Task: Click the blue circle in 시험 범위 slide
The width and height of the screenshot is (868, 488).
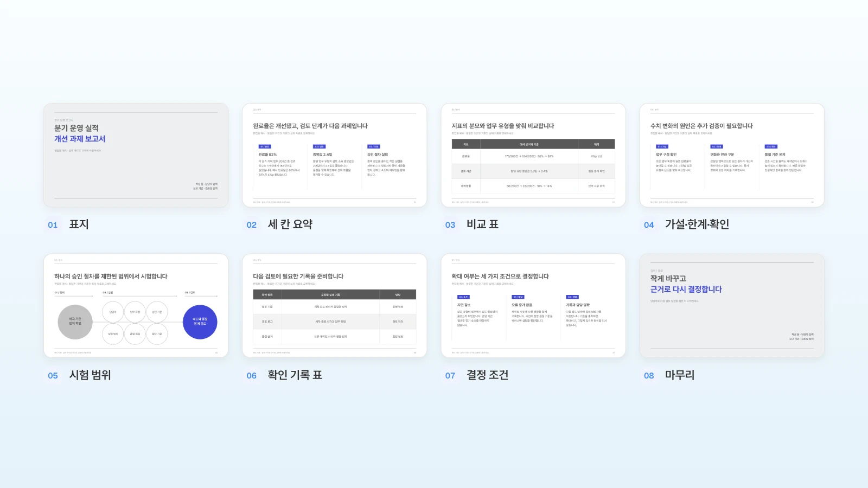Action: click(200, 322)
